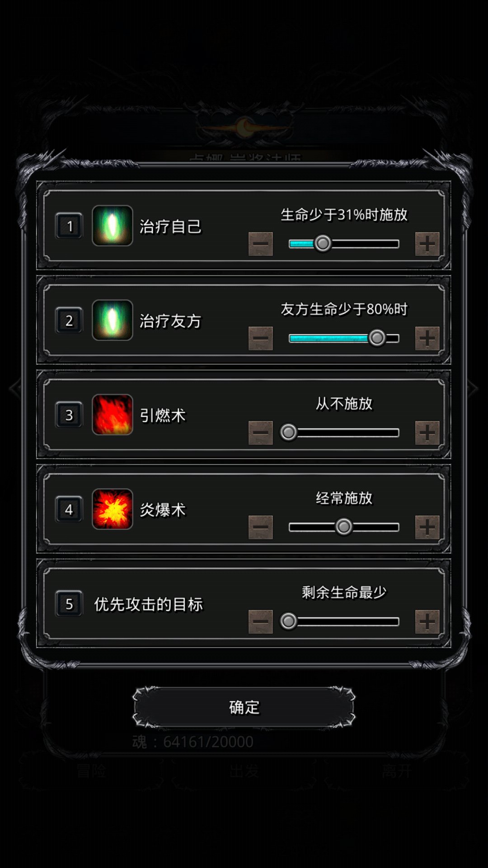Click the number 5 slot badge
Viewport: 488px width, 868px height.
pos(69,604)
